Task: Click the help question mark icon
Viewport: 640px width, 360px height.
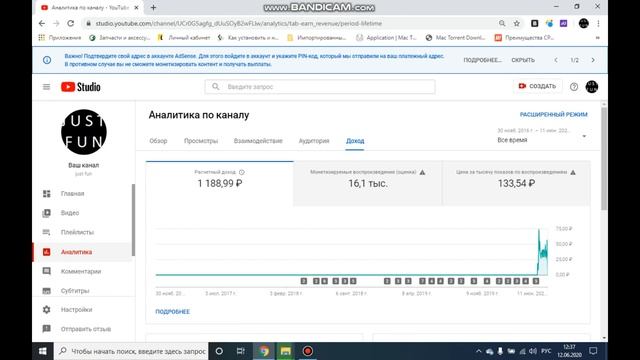Action: [574, 87]
